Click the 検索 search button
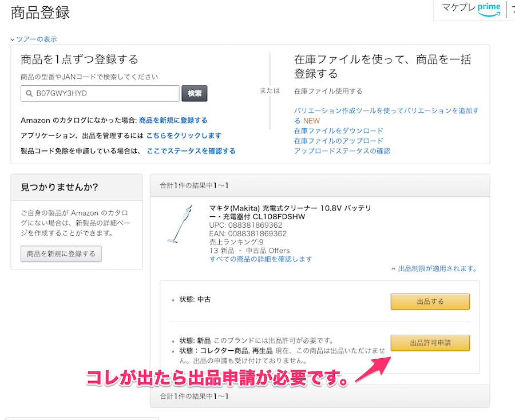The image size is (515, 420). point(195,94)
